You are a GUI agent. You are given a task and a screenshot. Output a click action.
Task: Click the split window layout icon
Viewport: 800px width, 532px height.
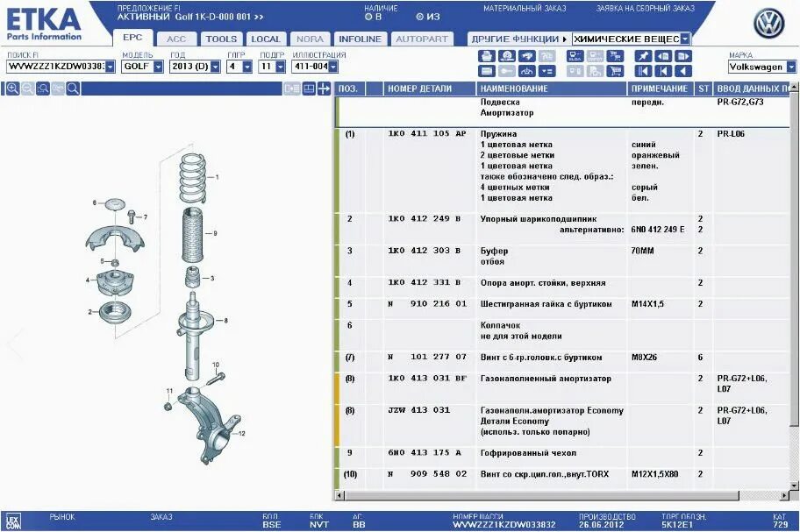(x=309, y=89)
